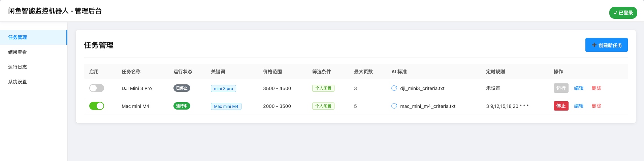Viewport: 644px width, 161px height.
Task: Click the mac_mini_m4_criteria.txt file name
Action: pyautogui.click(x=428, y=106)
